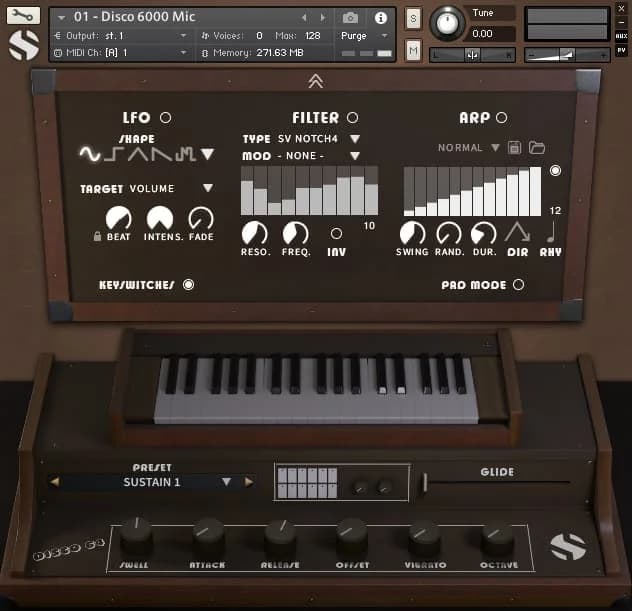632x611 pixels.
Task: Enable the LFO section toggle
Action: tap(165, 118)
